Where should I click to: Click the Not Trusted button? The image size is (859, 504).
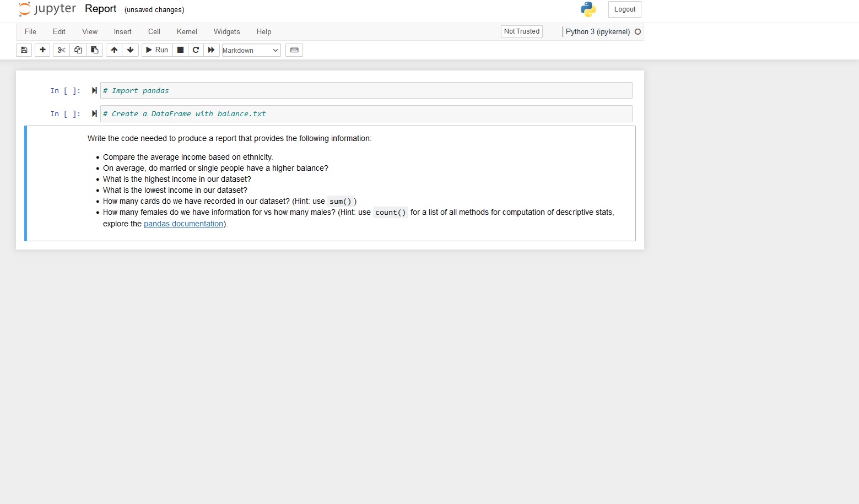pyautogui.click(x=521, y=31)
